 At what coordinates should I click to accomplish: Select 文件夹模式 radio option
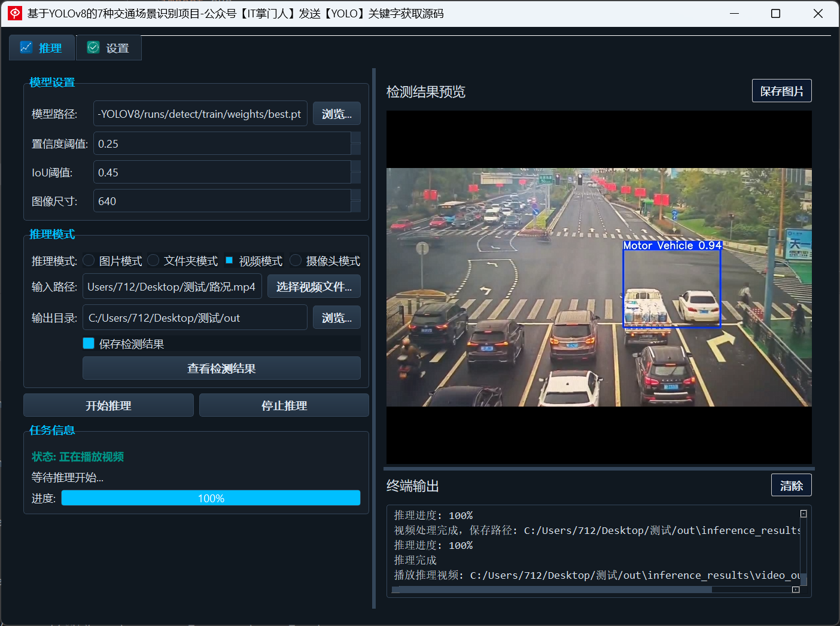pyautogui.click(x=153, y=260)
